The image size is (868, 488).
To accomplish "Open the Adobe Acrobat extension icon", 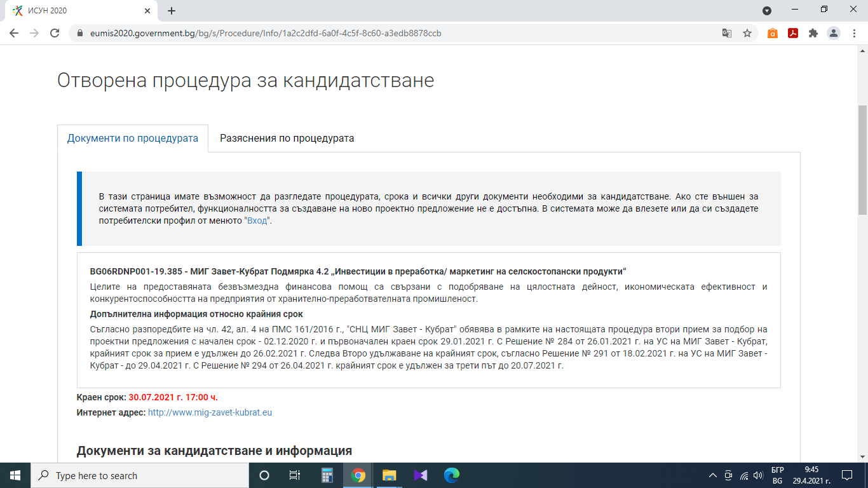I will [x=793, y=33].
